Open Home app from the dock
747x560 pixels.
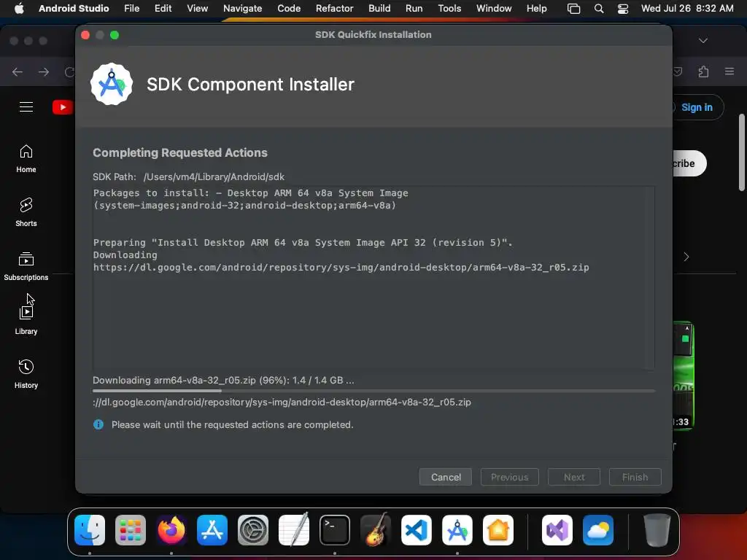pos(498,530)
